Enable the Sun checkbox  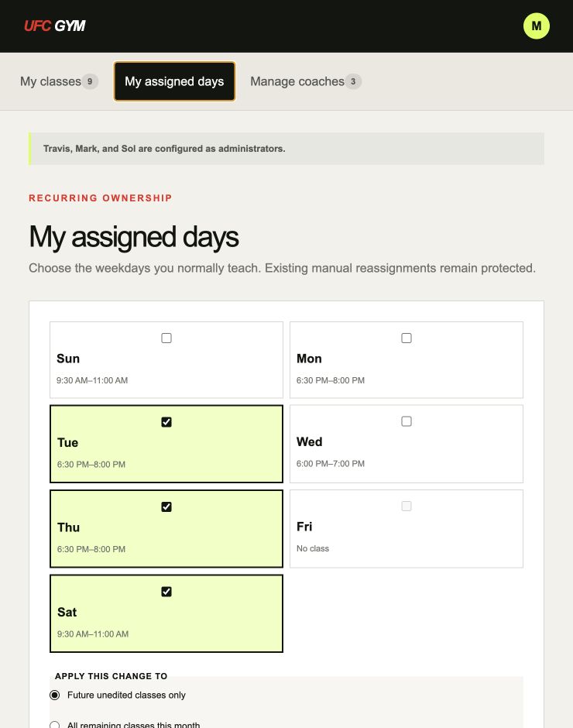click(166, 338)
